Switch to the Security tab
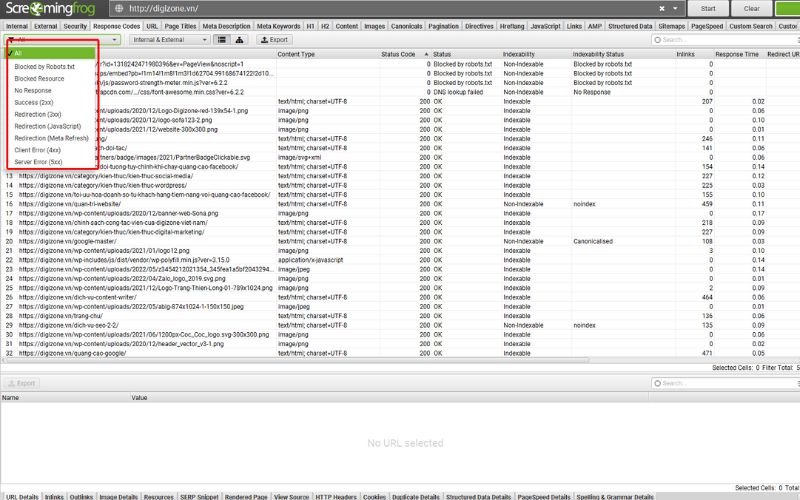Screen dimensions: 800x500 (x=75, y=26)
